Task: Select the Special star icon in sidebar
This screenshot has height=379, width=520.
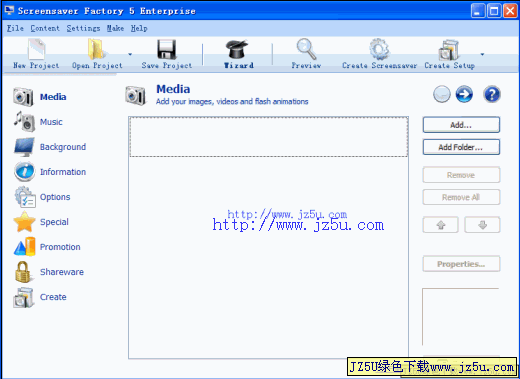Action: click(24, 222)
